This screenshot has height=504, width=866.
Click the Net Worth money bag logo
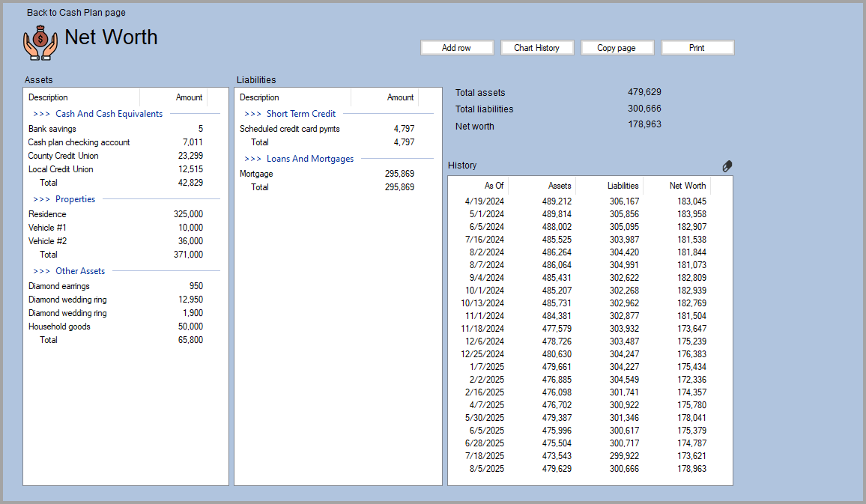(40, 43)
